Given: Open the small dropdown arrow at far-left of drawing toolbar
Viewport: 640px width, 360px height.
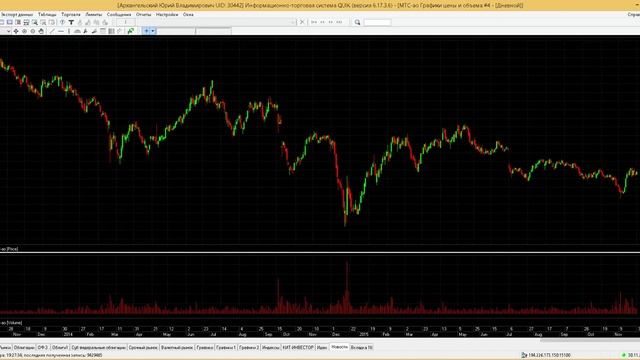Looking at the screenshot, I should [x=9, y=31].
